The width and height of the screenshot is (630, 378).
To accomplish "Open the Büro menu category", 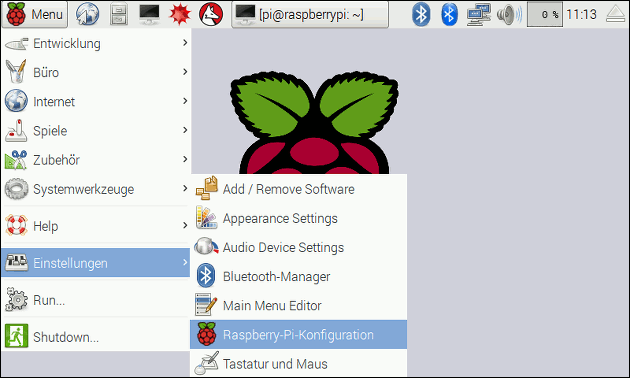I will pos(96,72).
